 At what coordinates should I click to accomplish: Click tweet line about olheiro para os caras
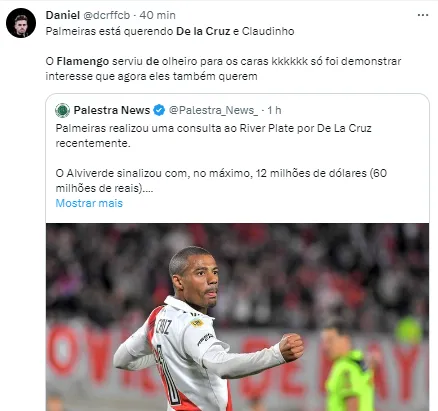[223, 69]
